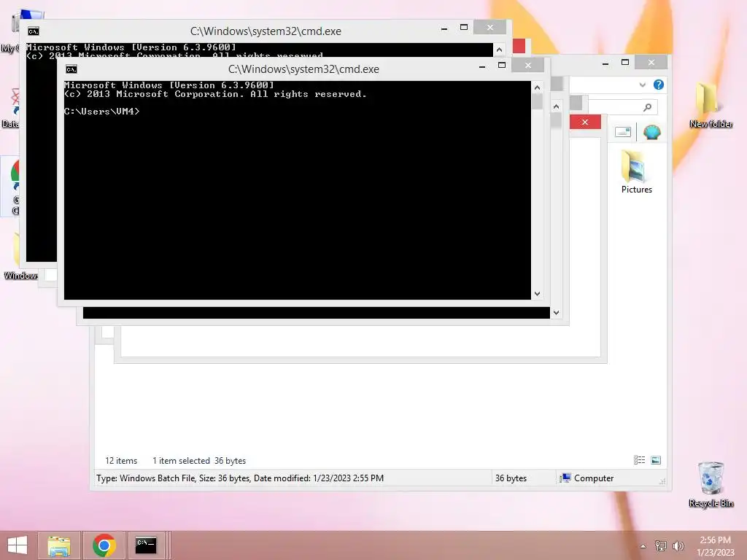Viewport: 747px width, 560px height.
Task: Select the Pictures folder
Action: [636, 172]
